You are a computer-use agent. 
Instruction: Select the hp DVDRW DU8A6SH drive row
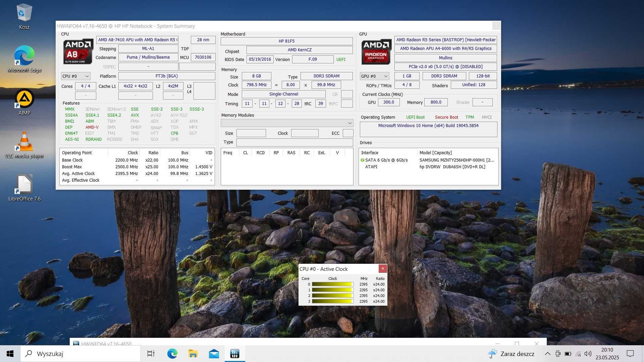pos(429,167)
